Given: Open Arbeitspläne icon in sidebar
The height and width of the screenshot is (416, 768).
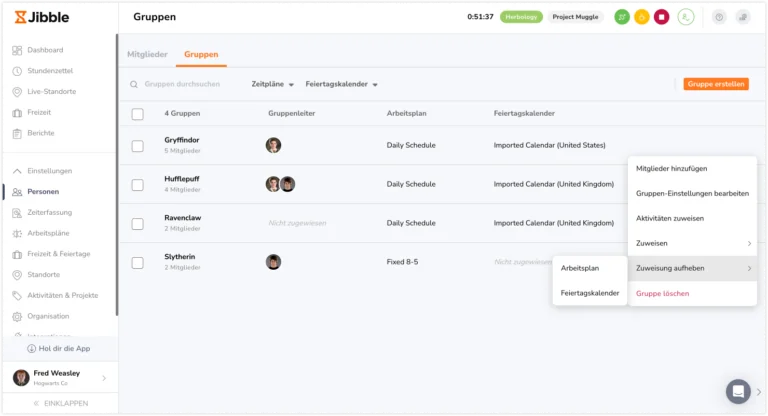Looking at the screenshot, I should pyautogui.click(x=17, y=233).
